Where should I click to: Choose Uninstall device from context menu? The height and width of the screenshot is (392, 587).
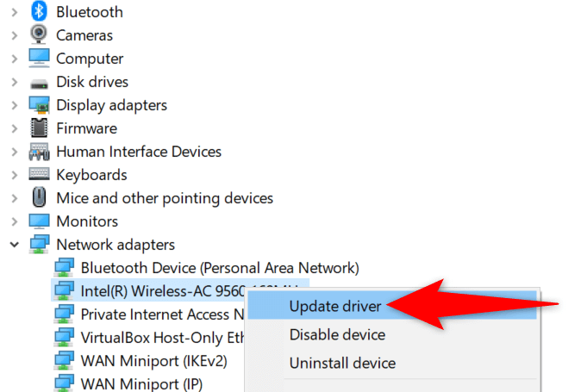pos(342,363)
